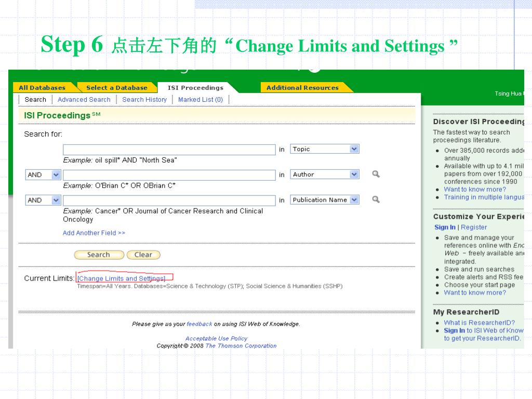Click the Search button

[x=99, y=255]
